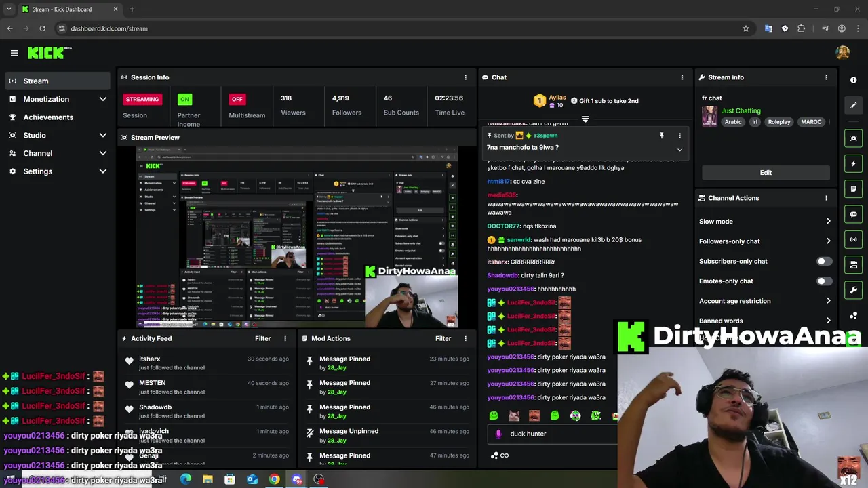Viewport: 868px width, 488px height.
Task: Click the Roleplay stream tag
Action: coord(779,122)
